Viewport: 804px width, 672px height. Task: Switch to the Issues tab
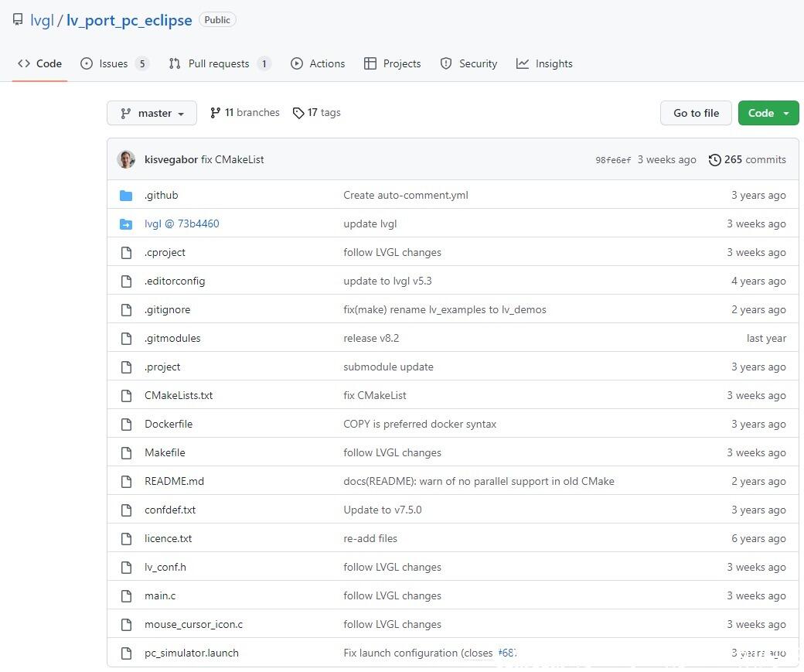pyautogui.click(x=114, y=64)
